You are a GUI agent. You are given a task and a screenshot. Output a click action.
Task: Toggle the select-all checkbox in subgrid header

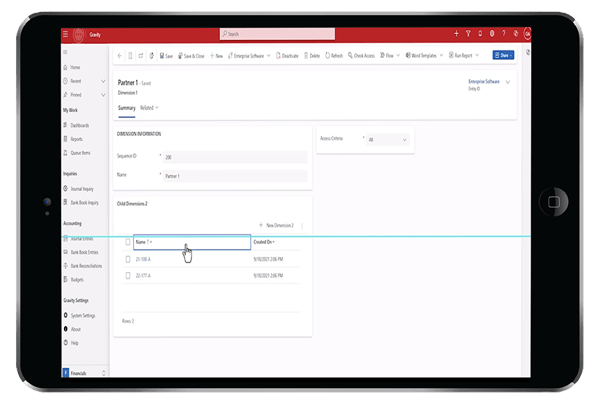click(x=128, y=242)
